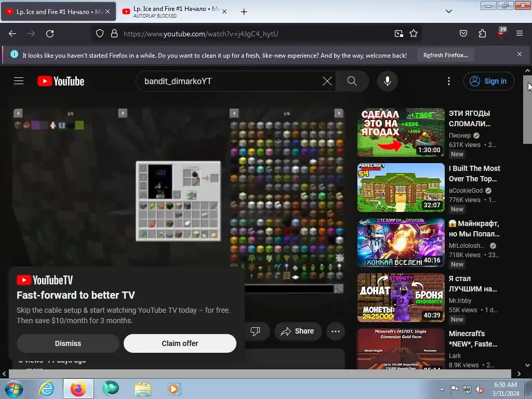Open the СДЕЛАЛ ЭТО НА ЯГОДАХ thumbnail

(401, 132)
